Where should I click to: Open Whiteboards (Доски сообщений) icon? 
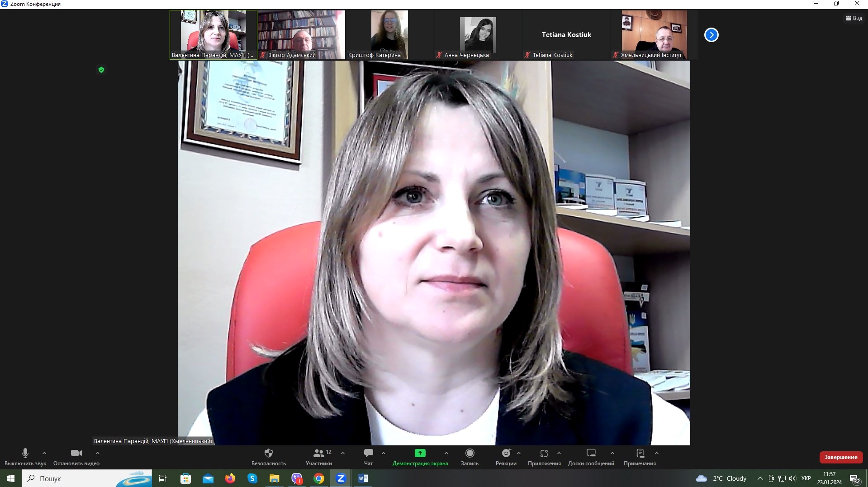pyautogui.click(x=591, y=454)
